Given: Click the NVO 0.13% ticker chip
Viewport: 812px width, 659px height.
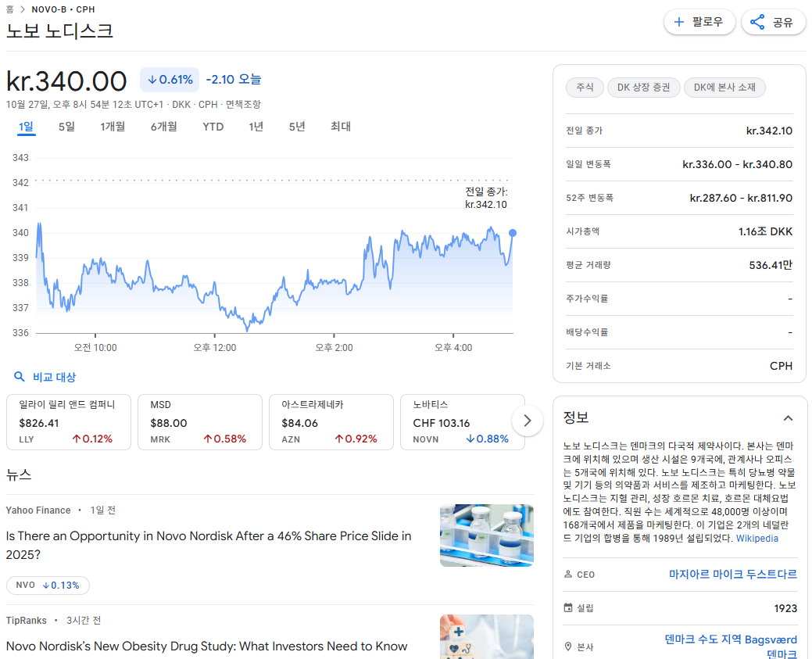Looking at the screenshot, I should [x=48, y=585].
